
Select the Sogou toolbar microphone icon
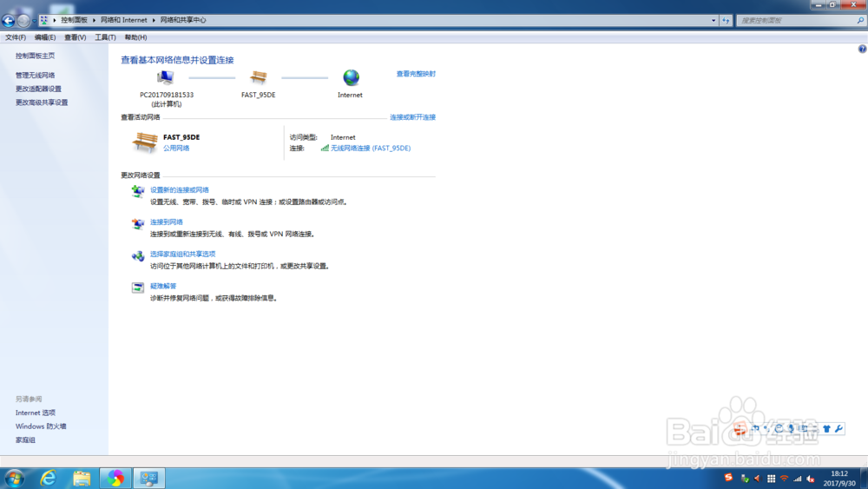[791, 429]
